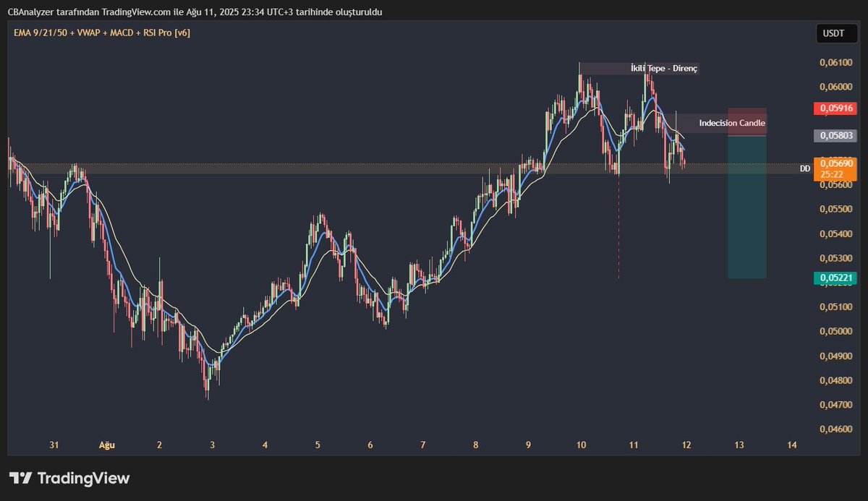
Task: Click date label 14 on time axis
Action: pyautogui.click(x=791, y=445)
